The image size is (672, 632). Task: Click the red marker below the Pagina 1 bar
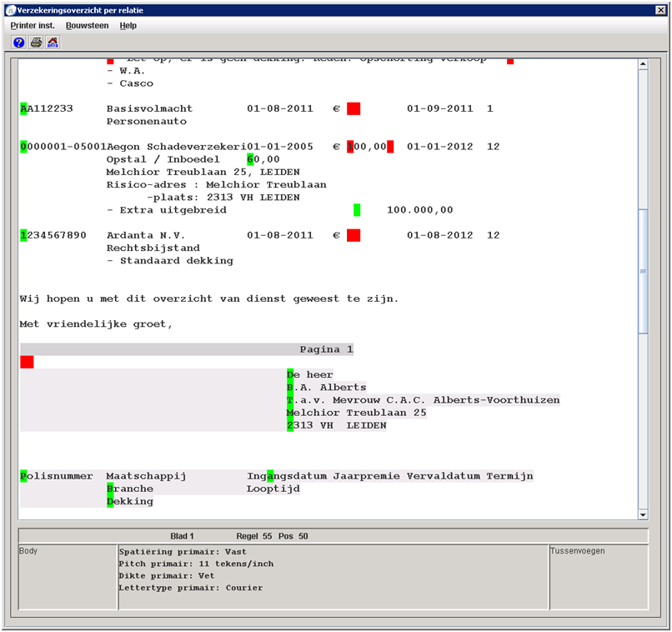coord(27,362)
